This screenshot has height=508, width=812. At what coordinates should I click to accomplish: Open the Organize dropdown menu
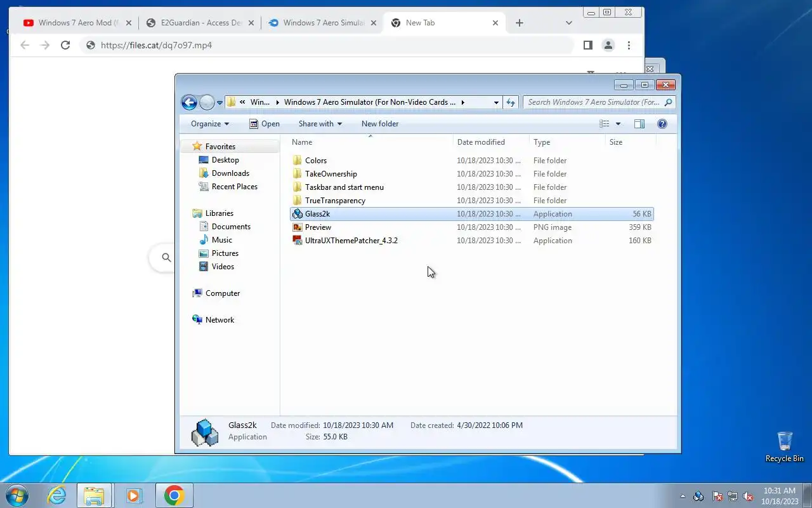210,124
